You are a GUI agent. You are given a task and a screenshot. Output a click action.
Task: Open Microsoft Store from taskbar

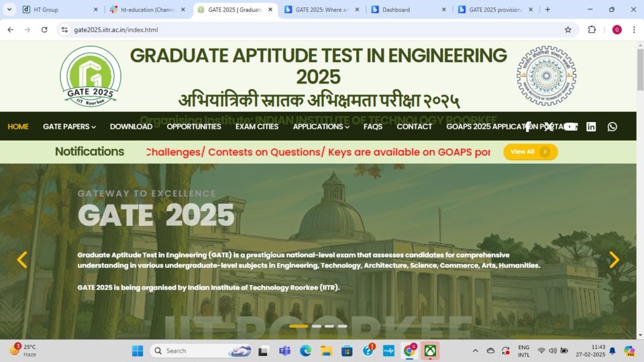point(347,351)
